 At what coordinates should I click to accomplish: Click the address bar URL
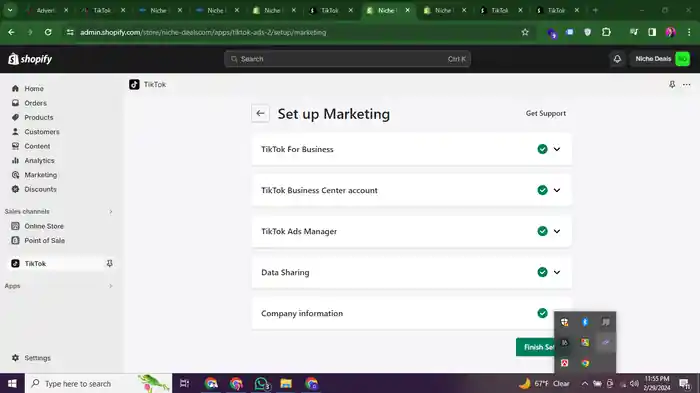pos(203,32)
